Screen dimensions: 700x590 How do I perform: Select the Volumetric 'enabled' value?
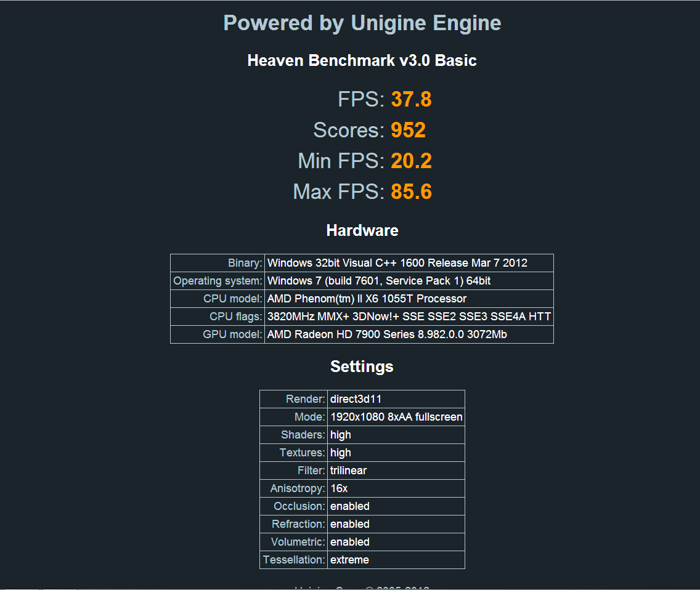[x=350, y=542]
